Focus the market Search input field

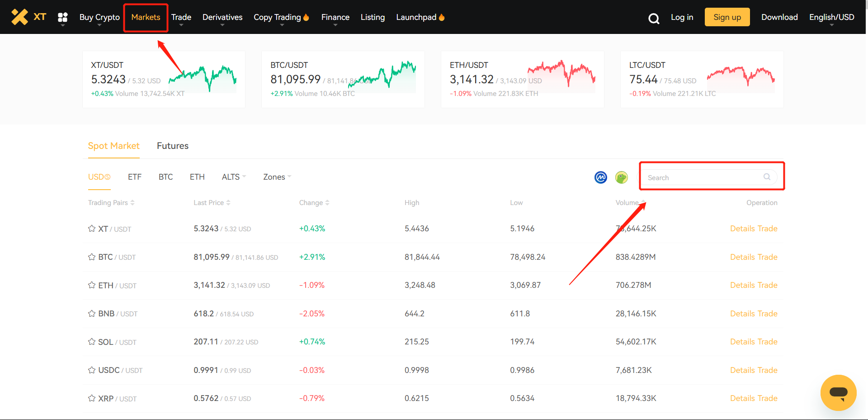(703, 177)
